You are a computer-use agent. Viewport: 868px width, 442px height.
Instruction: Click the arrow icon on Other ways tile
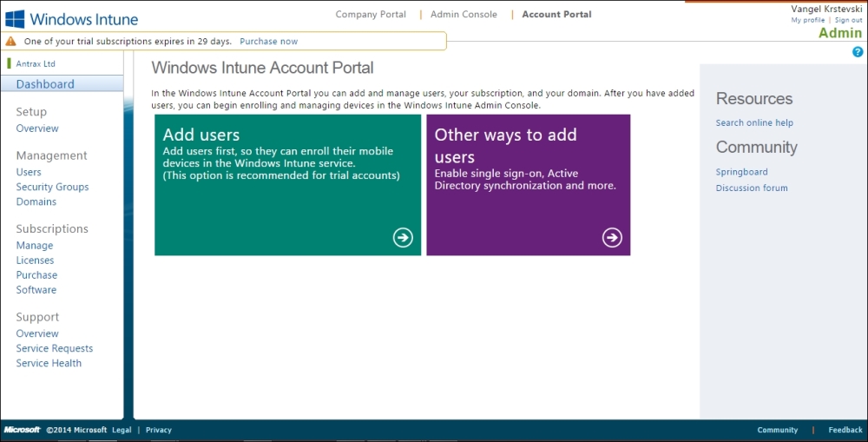click(x=612, y=238)
